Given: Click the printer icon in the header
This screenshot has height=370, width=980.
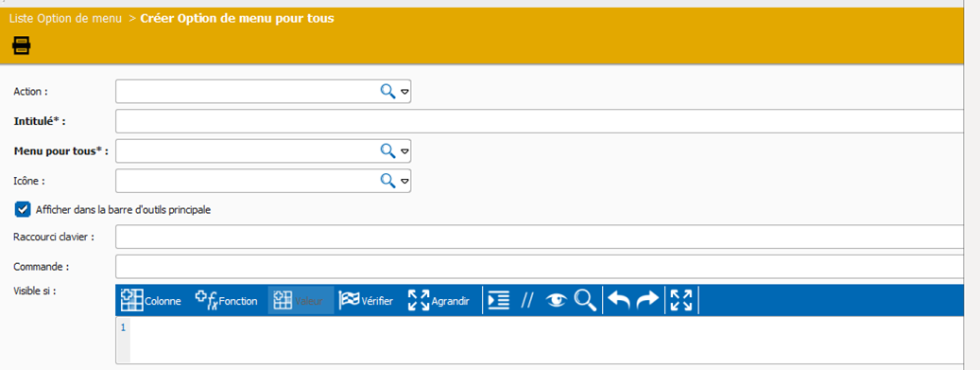Looking at the screenshot, I should (21, 45).
